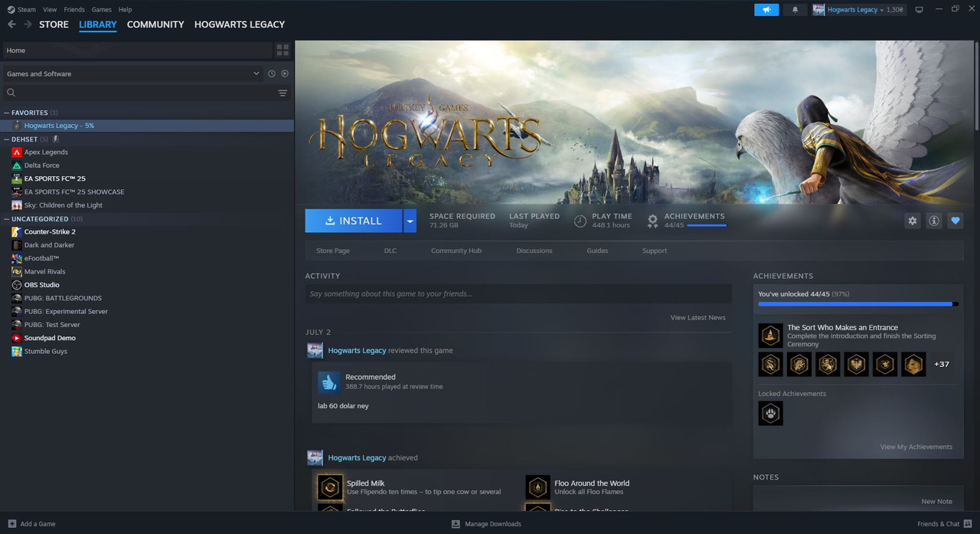Click the New Note button

[x=936, y=501]
